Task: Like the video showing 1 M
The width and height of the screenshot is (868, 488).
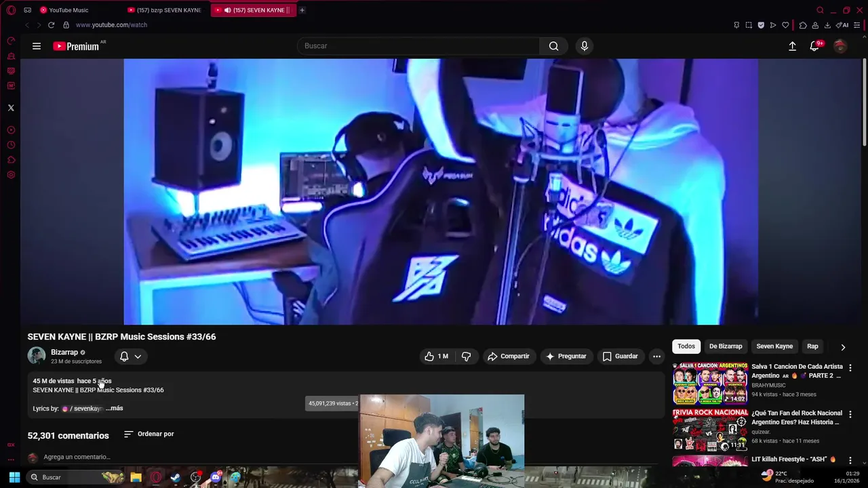Action: pos(437,357)
